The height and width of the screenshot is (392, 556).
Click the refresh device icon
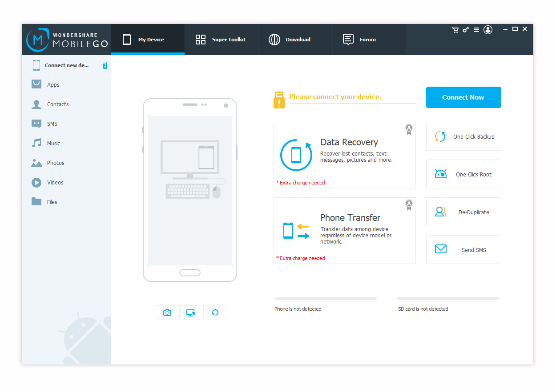[215, 312]
